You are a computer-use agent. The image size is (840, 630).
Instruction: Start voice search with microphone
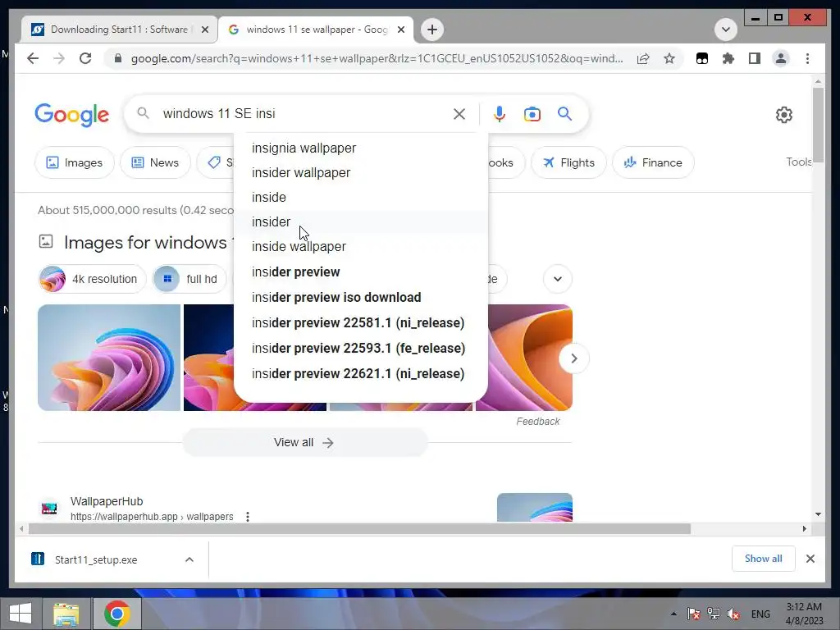pos(500,113)
